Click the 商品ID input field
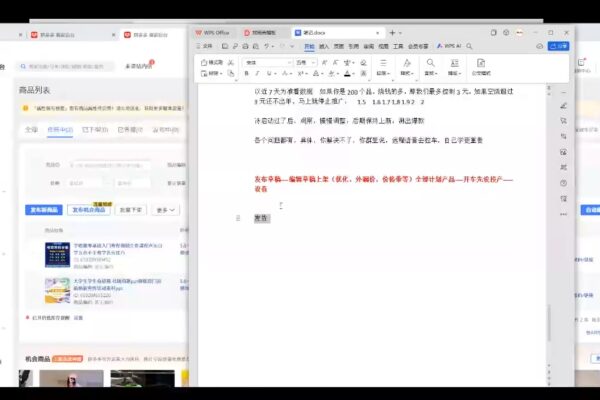This screenshot has height=400, width=600. tap(110, 165)
